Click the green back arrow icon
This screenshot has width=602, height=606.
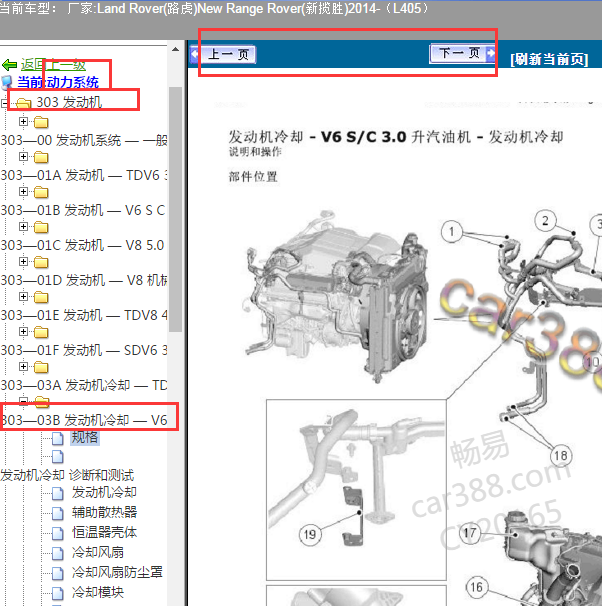(9, 65)
